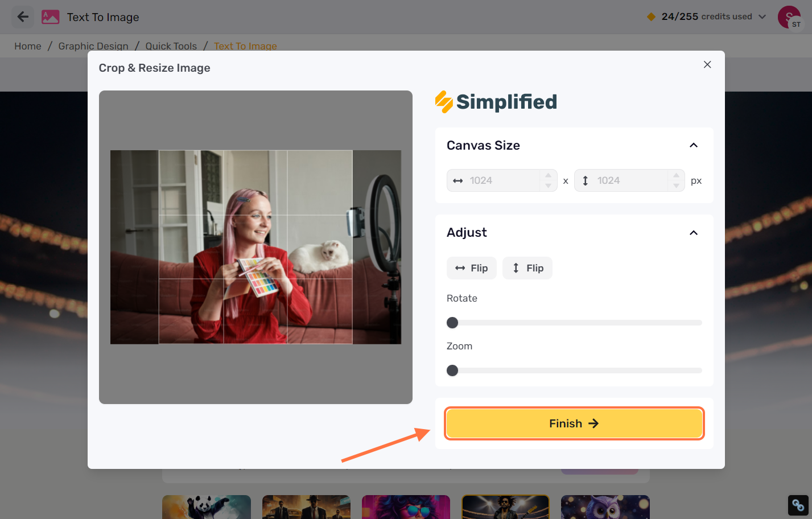This screenshot has width=812, height=519.
Task: Decrease canvas height with down stepper
Action: 676,186
